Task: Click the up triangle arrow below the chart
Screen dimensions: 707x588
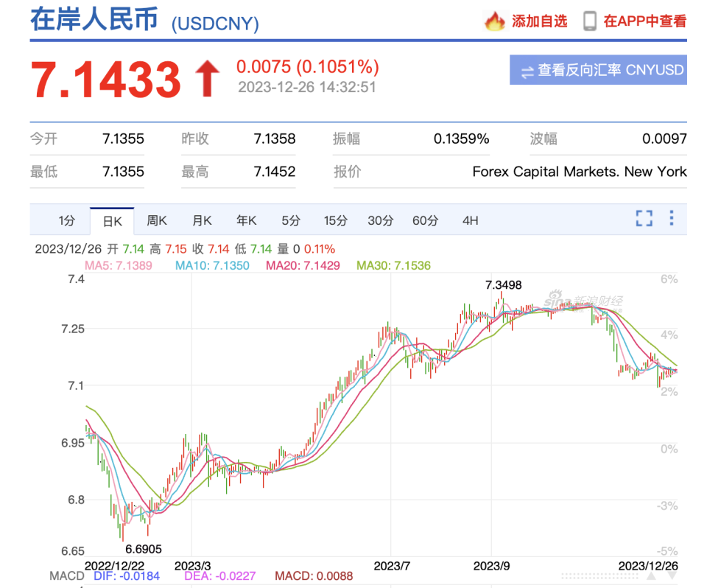Action: click(x=651, y=575)
